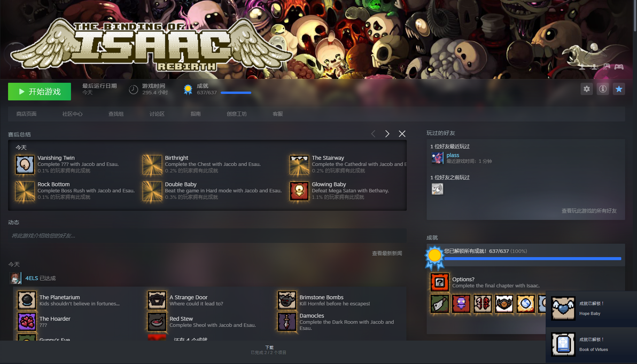Open The Hoarder achievement icon
637x364 pixels.
tap(27, 322)
